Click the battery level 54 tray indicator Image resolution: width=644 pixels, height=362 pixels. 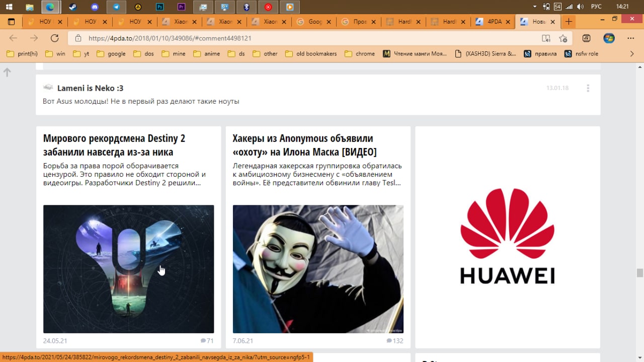coord(557,7)
